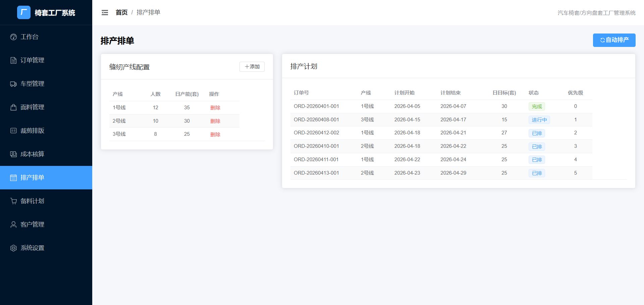
Task: Click the 排产排单 breadcrumb text
Action: [x=148, y=12]
